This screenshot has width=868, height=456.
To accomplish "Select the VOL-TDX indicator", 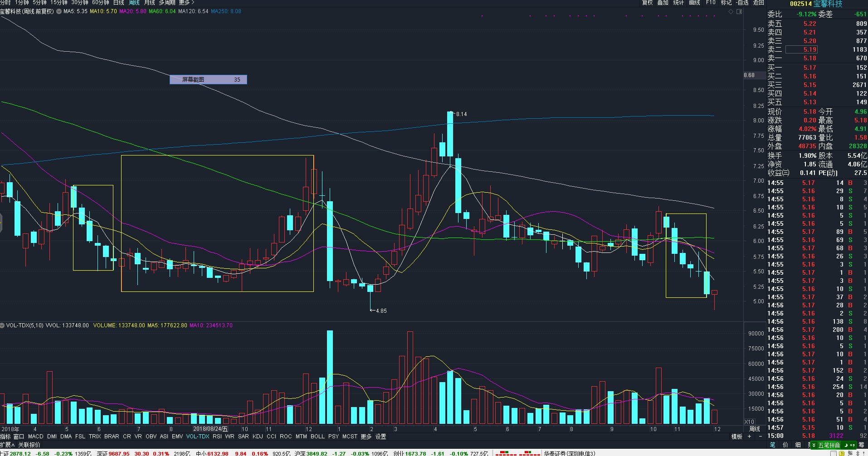I will tap(198, 437).
